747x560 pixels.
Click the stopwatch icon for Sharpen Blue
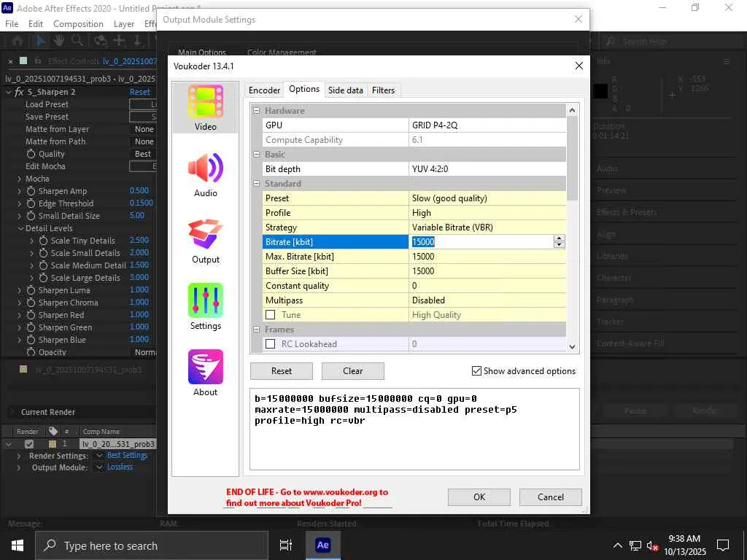coord(31,340)
